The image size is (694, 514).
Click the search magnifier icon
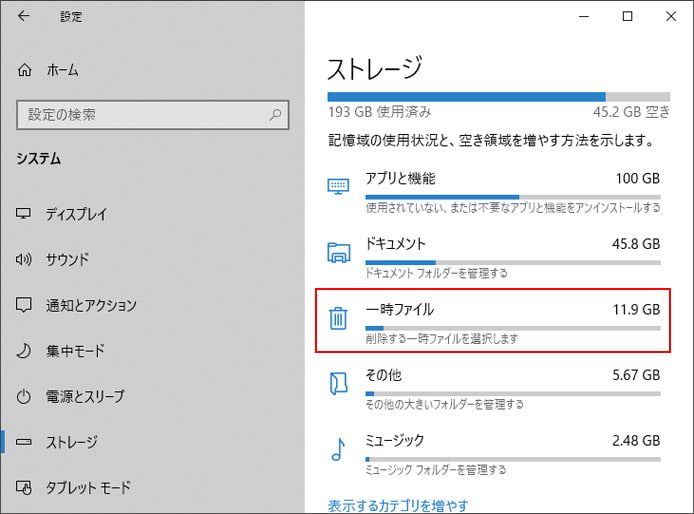tap(275, 115)
